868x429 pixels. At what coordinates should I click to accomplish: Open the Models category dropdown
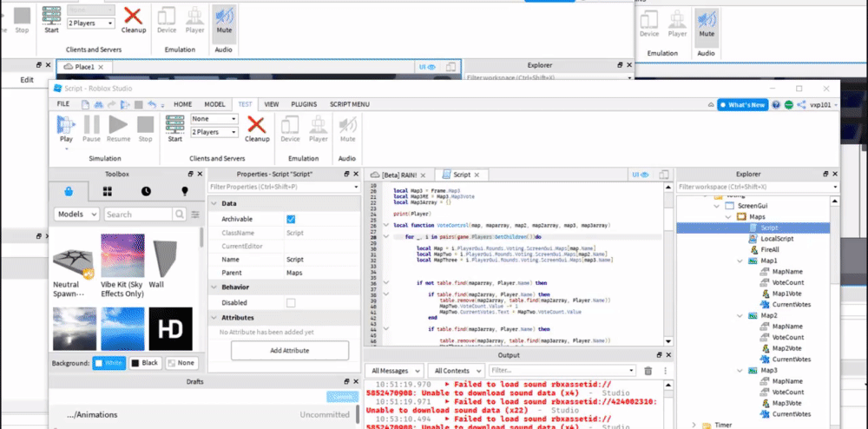click(76, 214)
